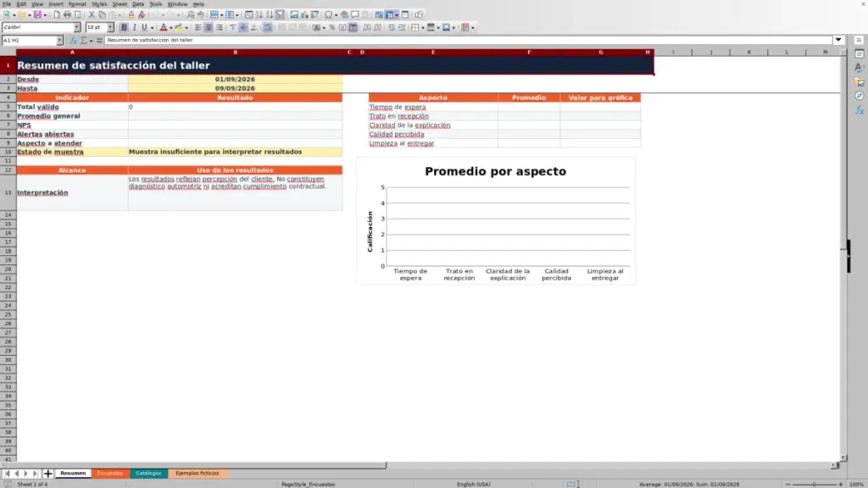Insert a chart with the Chart icon
Image resolution: width=868 pixels, height=488 pixels.
pos(304,14)
